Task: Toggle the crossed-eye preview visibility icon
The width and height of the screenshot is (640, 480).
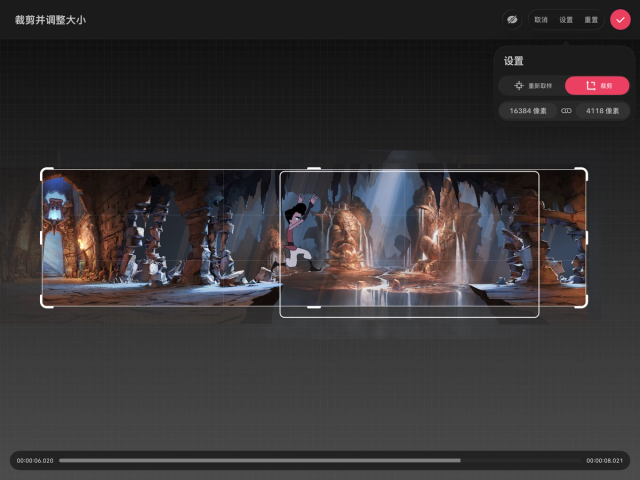Action: tap(512, 20)
